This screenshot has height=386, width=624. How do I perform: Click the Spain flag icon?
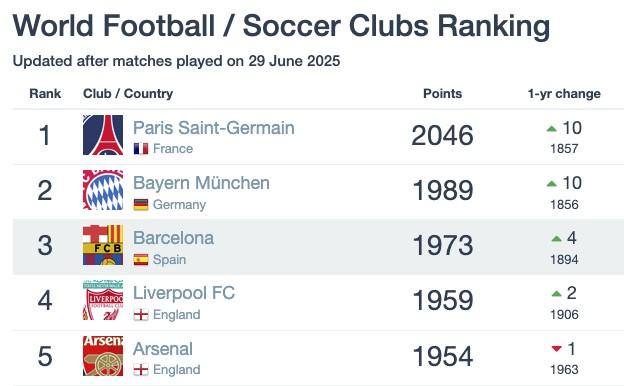141,259
